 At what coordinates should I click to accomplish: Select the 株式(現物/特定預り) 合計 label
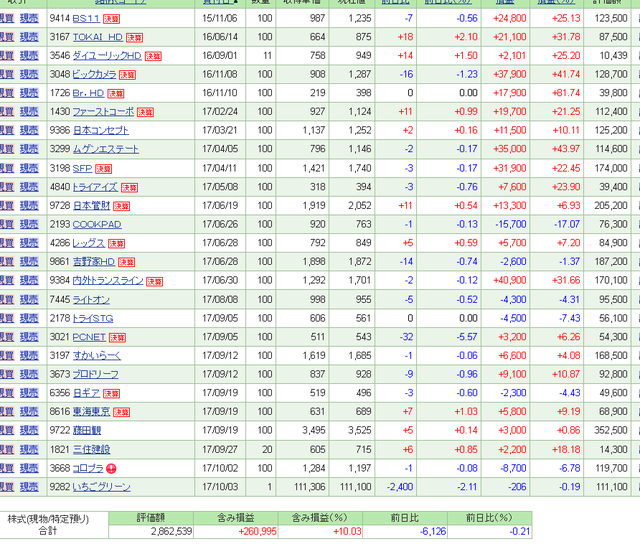click(x=48, y=525)
